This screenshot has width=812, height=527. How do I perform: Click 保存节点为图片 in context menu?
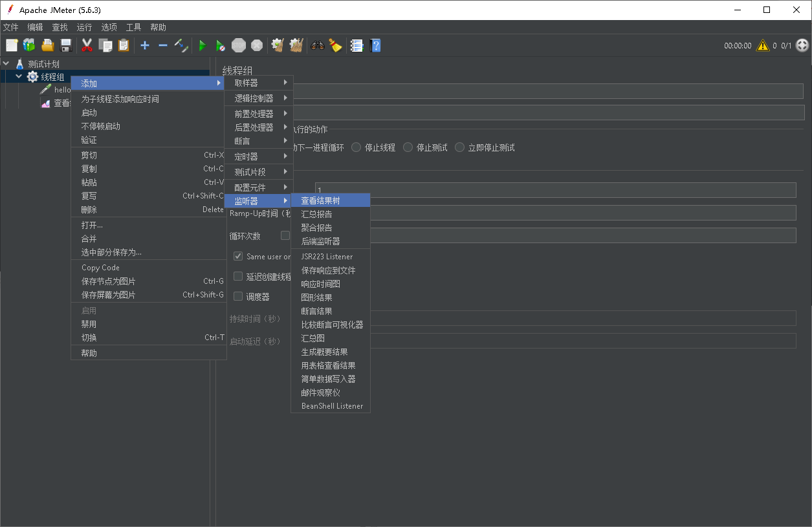(148, 281)
